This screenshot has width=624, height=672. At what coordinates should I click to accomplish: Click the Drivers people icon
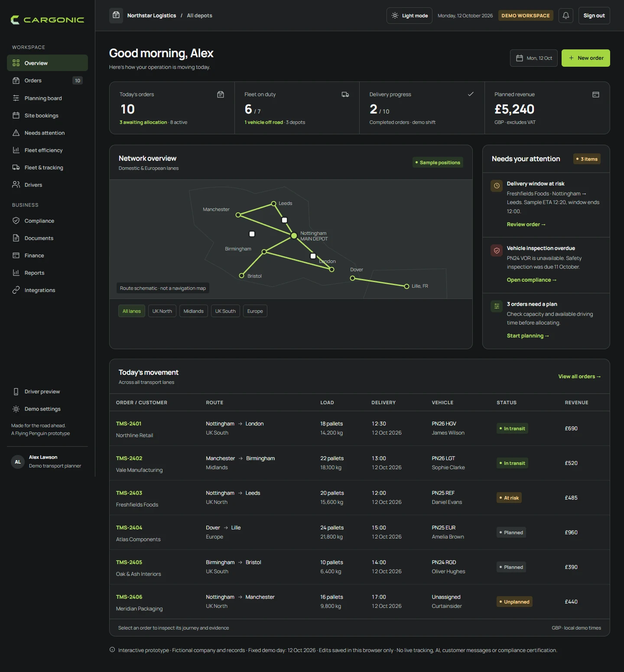point(16,185)
